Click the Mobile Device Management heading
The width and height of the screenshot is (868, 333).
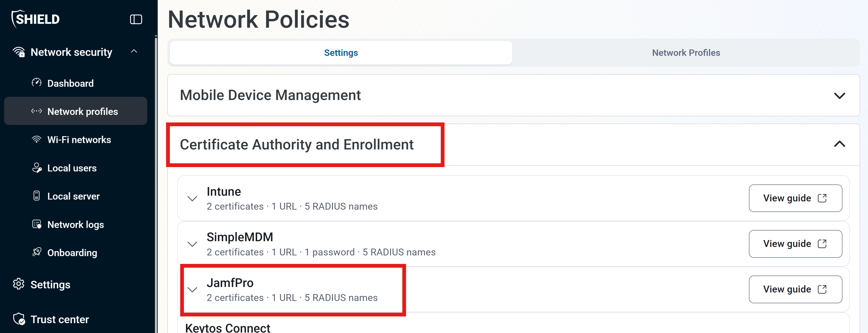(270, 95)
